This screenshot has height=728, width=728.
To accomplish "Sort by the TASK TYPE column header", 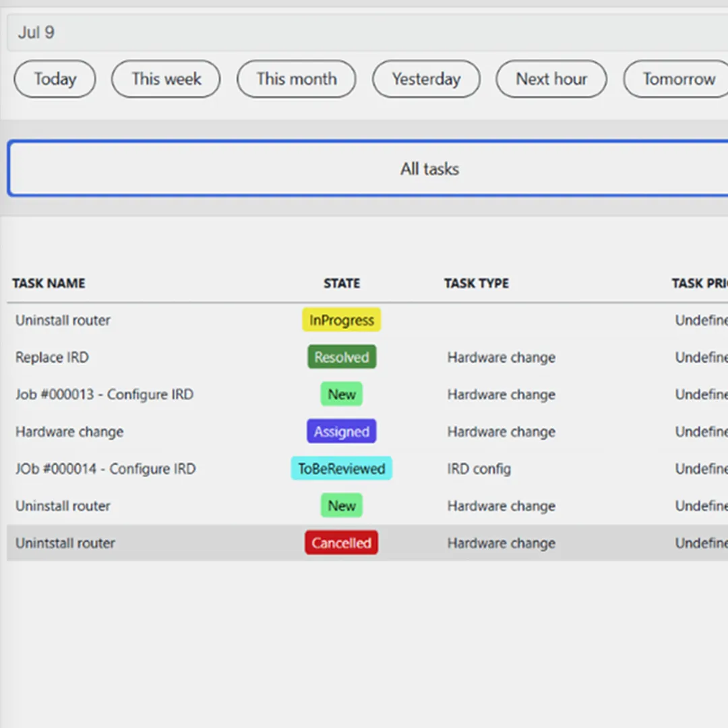I will tap(477, 283).
